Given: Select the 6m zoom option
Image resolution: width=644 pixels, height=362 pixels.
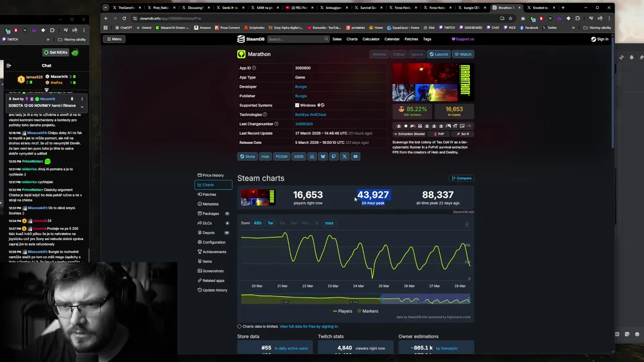Looking at the screenshot, I should tap(305, 223).
